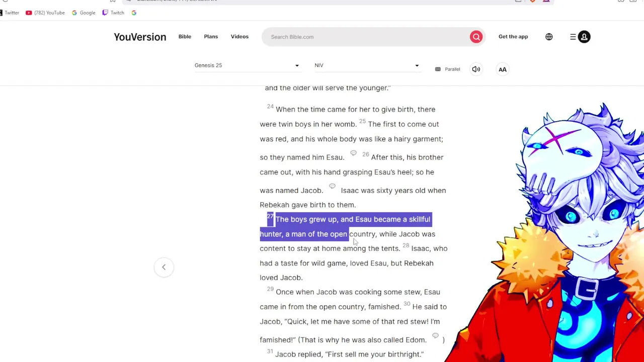644x362 pixels.
Task: Click verse number 30
Action: (407, 304)
